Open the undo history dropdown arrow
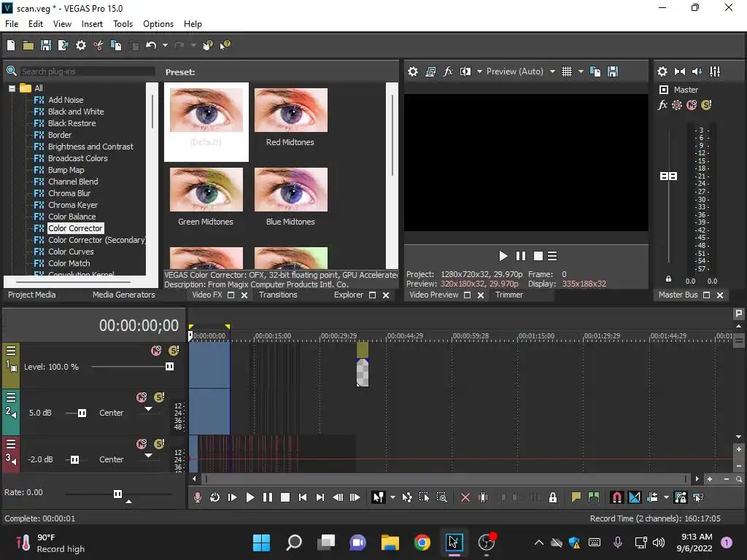747x560 pixels. (x=165, y=45)
